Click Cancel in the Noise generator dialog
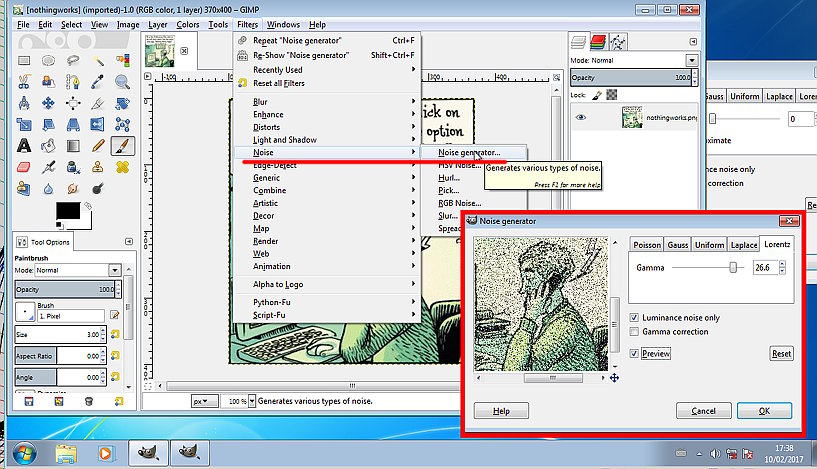The width and height of the screenshot is (817, 469). [x=703, y=411]
